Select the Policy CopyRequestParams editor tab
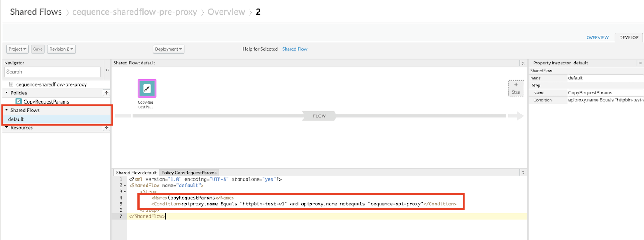This screenshot has height=240, width=644. tap(189, 173)
